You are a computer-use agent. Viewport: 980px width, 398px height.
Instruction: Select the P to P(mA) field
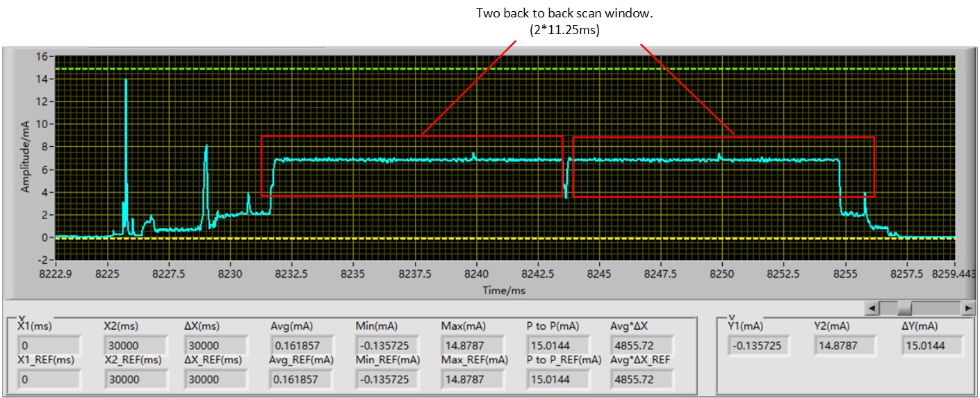(558, 346)
